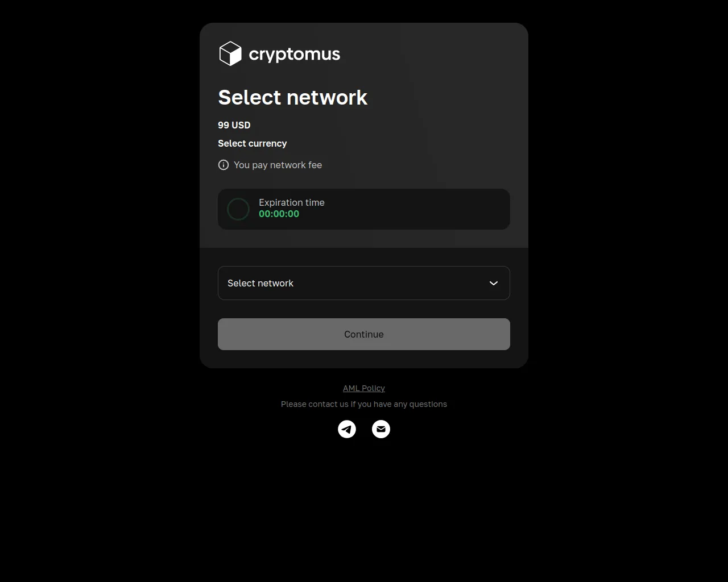This screenshot has width=728, height=582.
Task: Click the info icon beside network fee
Action: coord(224,165)
